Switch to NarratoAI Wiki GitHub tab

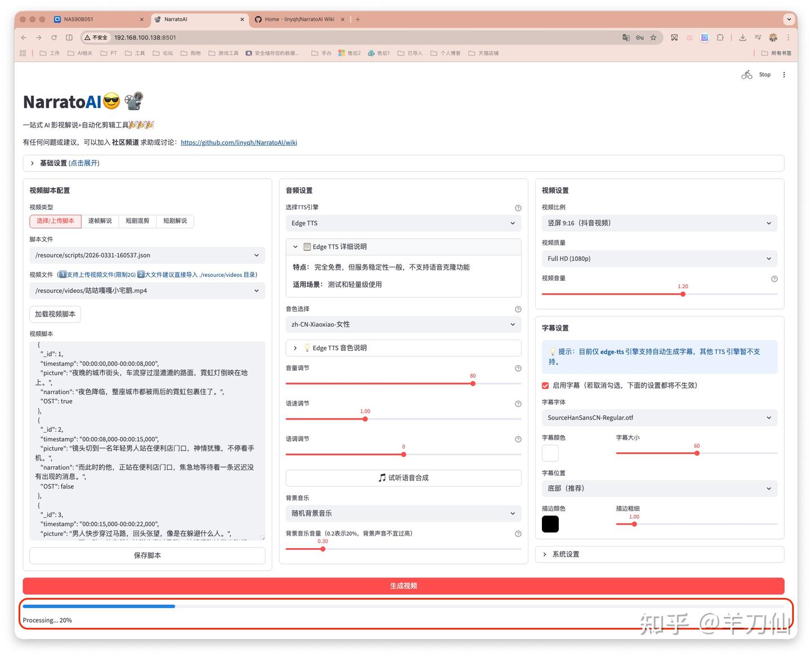[x=298, y=19]
